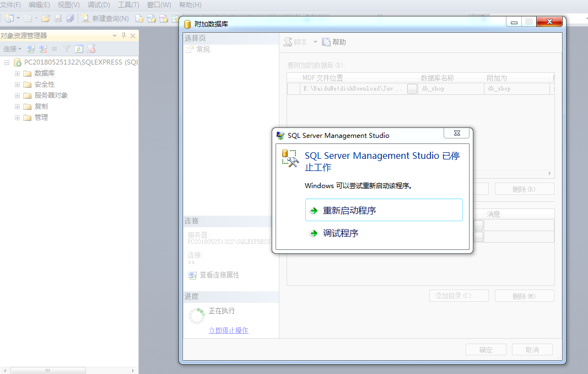Open the 脚本 dropdown arrow in attach dialog
This screenshot has height=374, width=588.
click(x=315, y=42)
